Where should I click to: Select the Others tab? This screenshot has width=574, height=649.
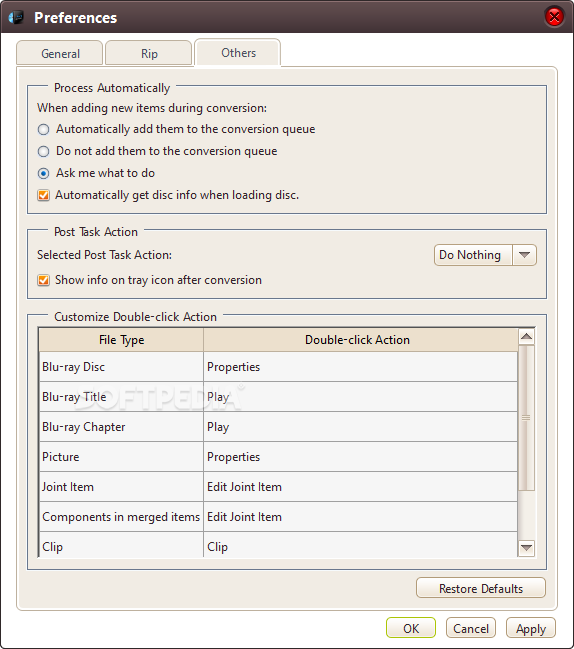(238, 53)
